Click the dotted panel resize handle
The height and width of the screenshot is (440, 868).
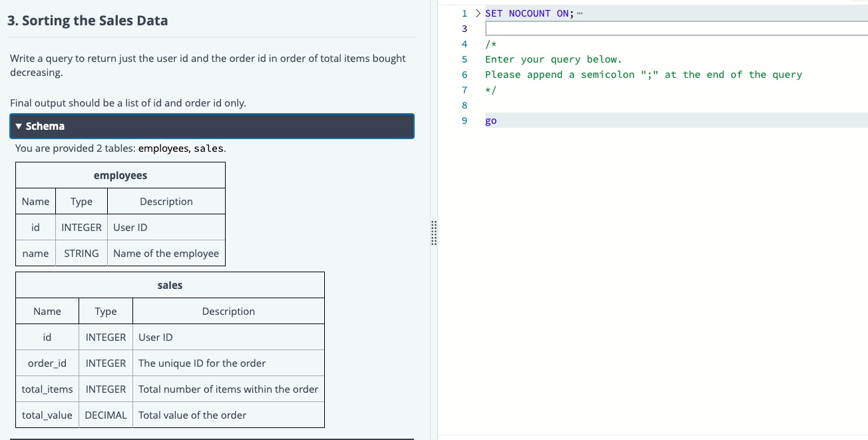point(433,234)
